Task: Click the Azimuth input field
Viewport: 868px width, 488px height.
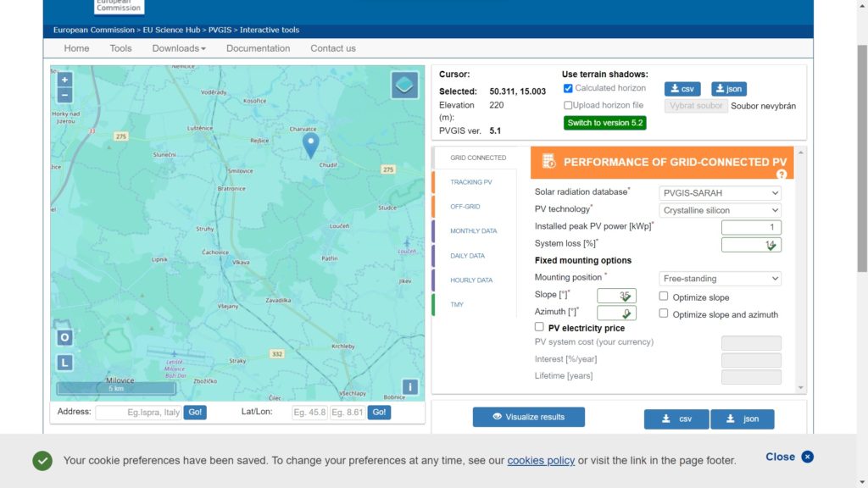Action: [x=617, y=313]
